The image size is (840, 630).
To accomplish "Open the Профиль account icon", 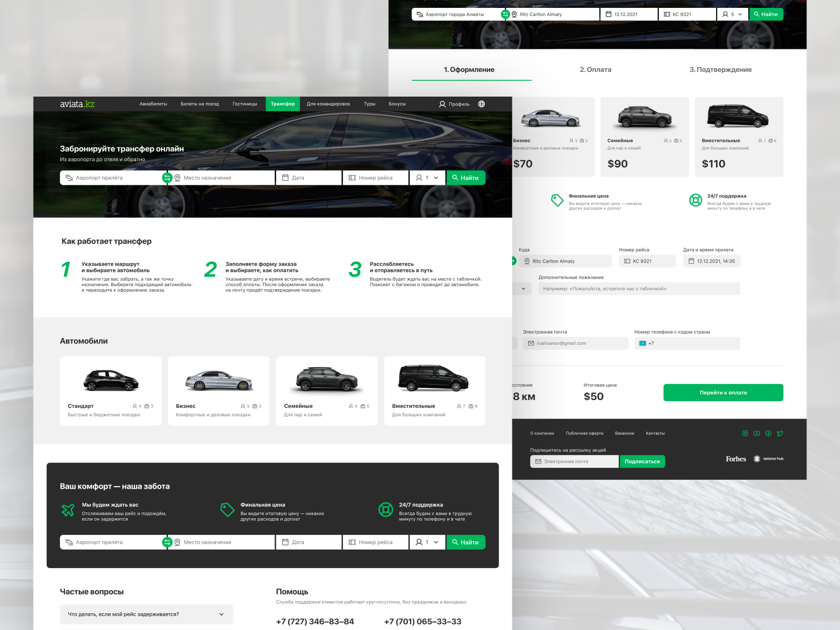I will (443, 104).
